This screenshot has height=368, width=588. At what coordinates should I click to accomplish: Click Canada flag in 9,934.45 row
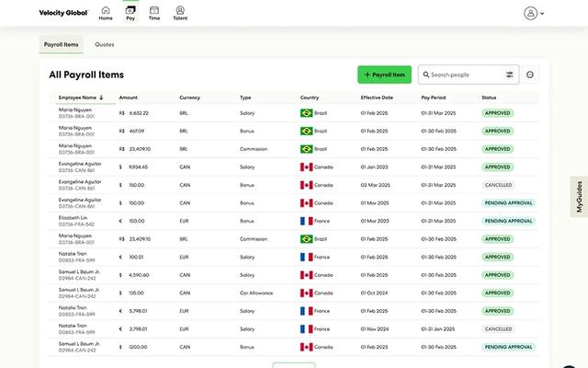306,167
